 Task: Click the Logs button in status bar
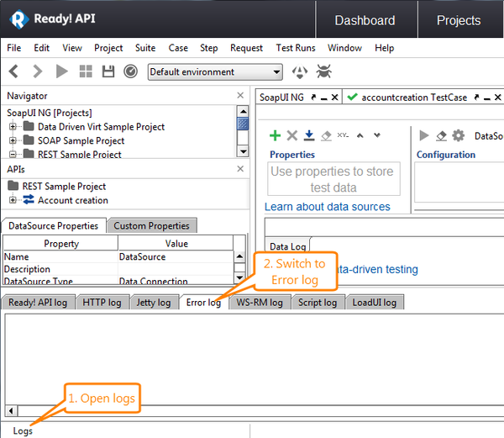[x=23, y=431]
